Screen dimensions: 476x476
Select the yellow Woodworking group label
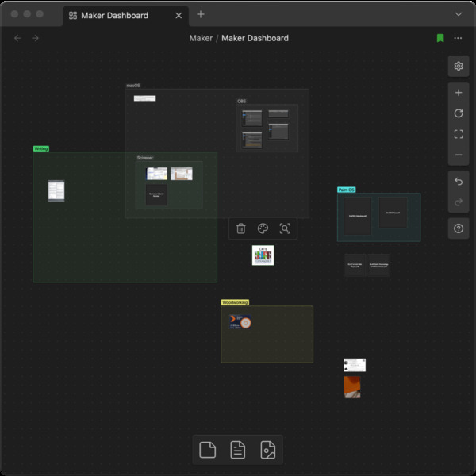pyautogui.click(x=235, y=302)
